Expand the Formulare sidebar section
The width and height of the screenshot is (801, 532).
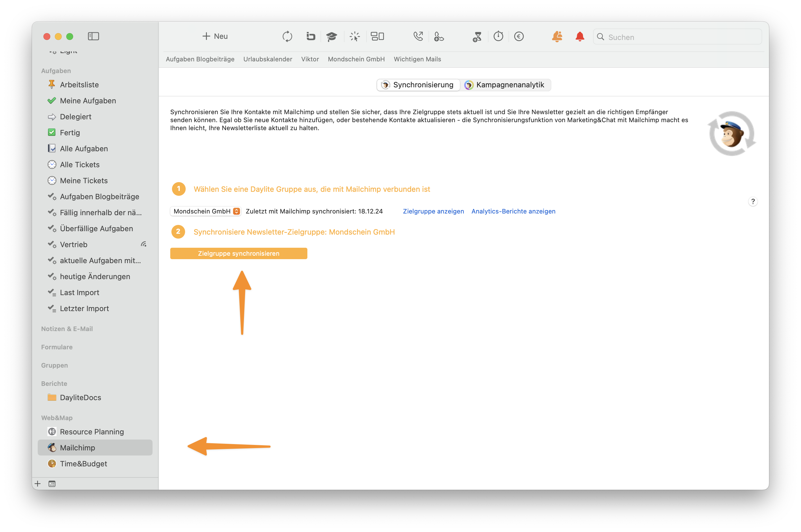click(x=57, y=347)
